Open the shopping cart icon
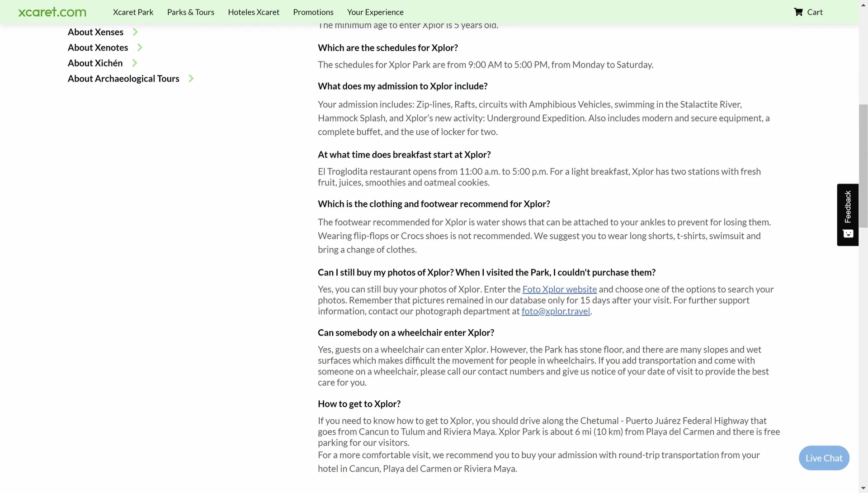This screenshot has width=868, height=493. point(798,12)
